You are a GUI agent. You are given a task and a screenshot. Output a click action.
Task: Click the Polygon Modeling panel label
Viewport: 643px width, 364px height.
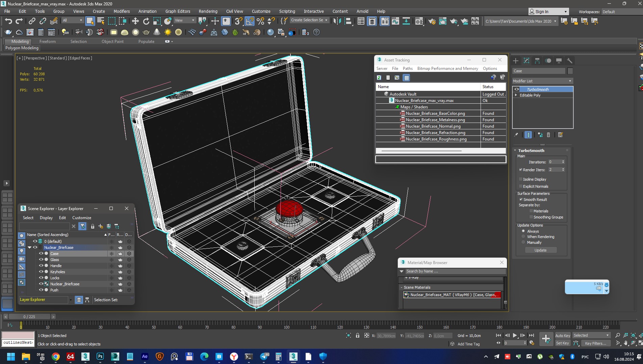[x=22, y=48]
